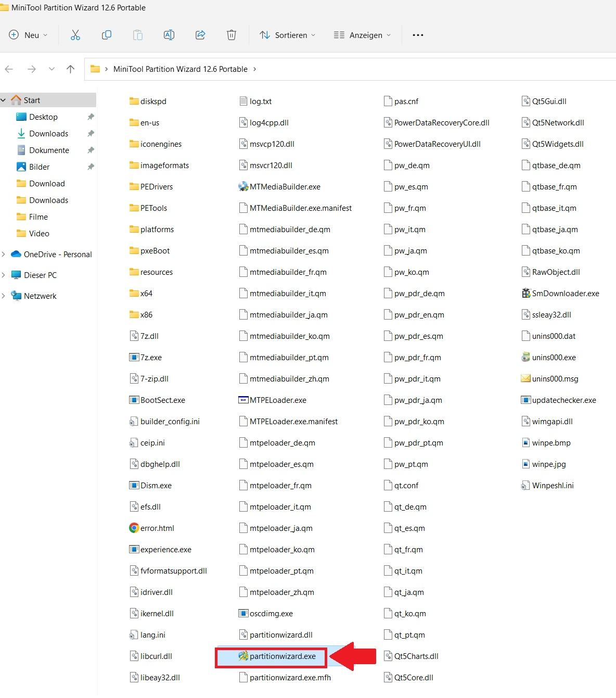Select the winpe.bmp image file
The width and height of the screenshot is (616, 698).
point(546,442)
